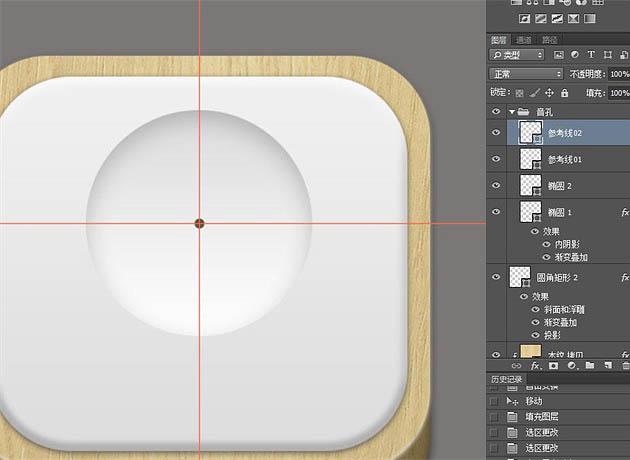Create new fill or adjustment layer
The image size is (630, 460).
pyautogui.click(x=571, y=366)
